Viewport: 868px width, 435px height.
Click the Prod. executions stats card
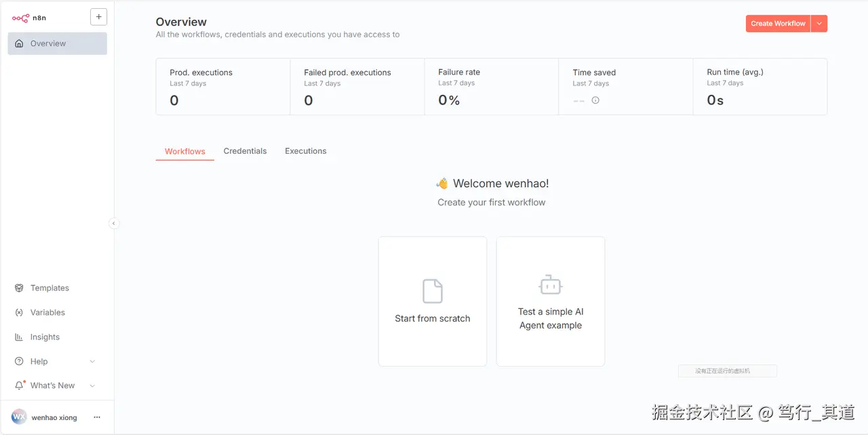pyautogui.click(x=223, y=87)
